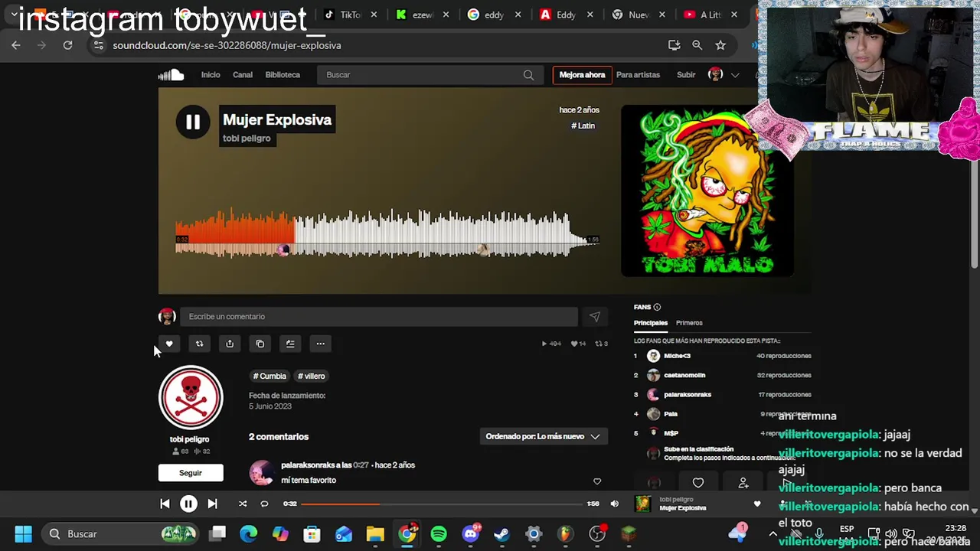This screenshot has width=980, height=551.
Task: Click the search magnifier in SoundCloud bar
Action: coord(528,75)
